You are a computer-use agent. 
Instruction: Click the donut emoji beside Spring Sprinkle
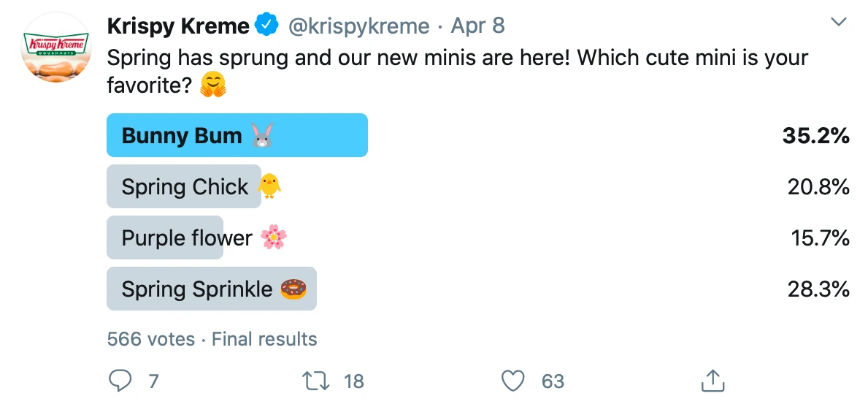coord(293,289)
